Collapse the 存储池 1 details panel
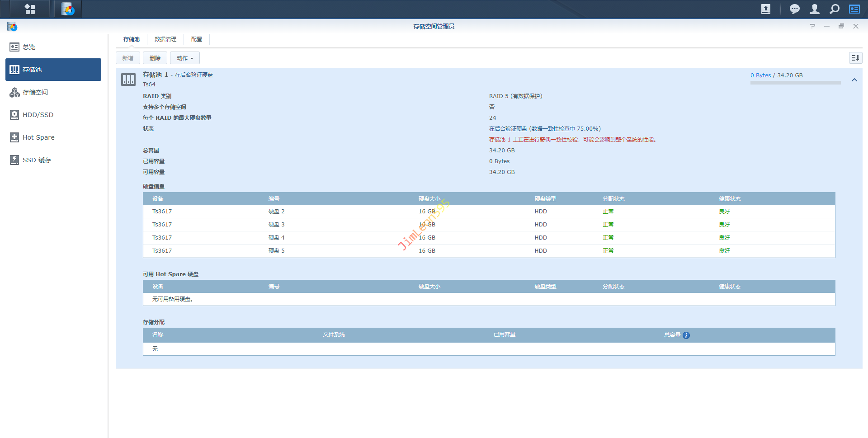The image size is (868, 438). pyautogui.click(x=854, y=80)
